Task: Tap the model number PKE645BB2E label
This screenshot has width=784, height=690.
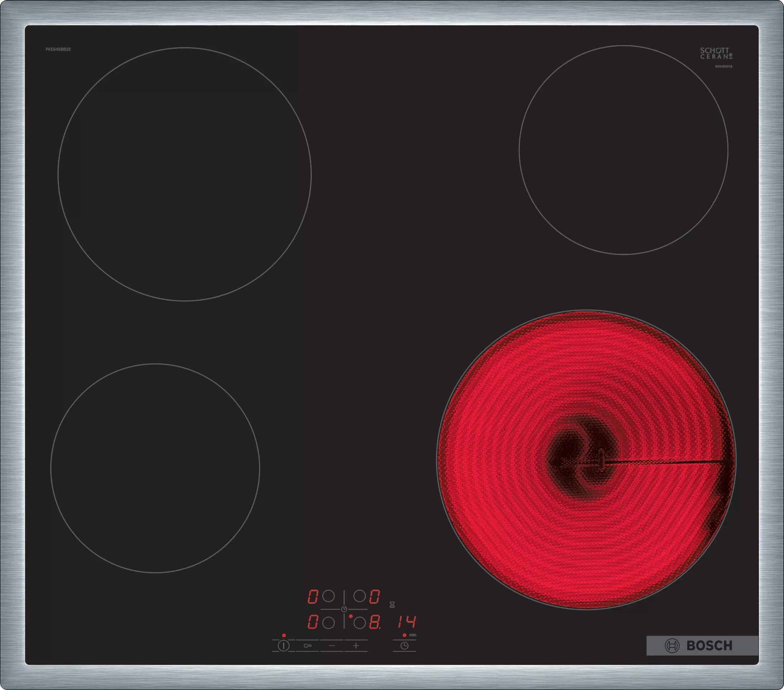Action: pyautogui.click(x=58, y=49)
